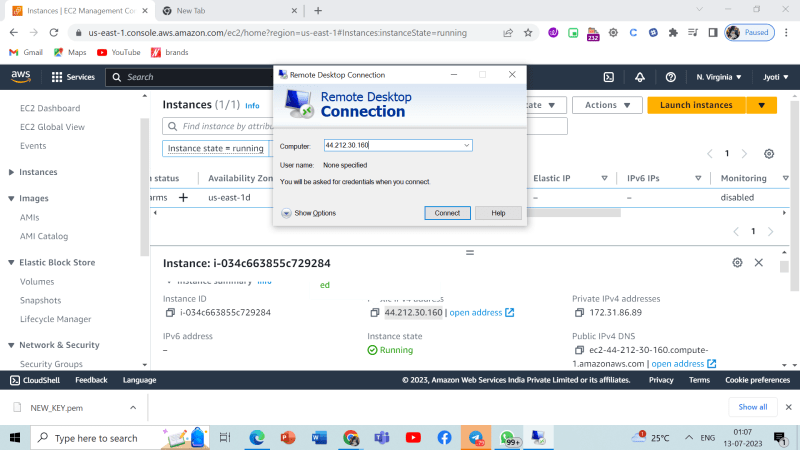The width and height of the screenshot is (800, 450).
Task: Click Show all downloads button
Action: click(753, 407)
